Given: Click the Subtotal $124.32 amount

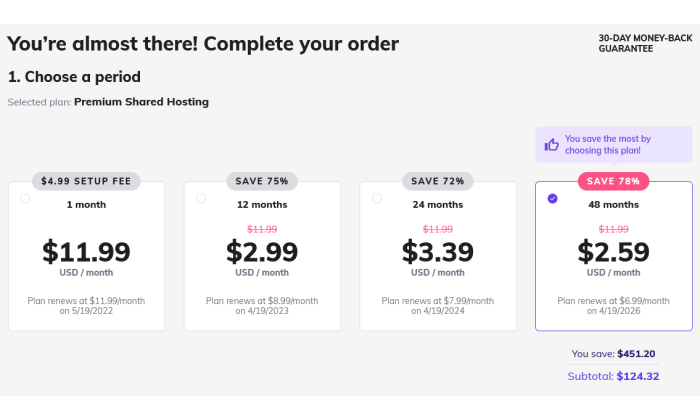Looking at the screenshot, I should pyautogui.click(x=638, y=376).
